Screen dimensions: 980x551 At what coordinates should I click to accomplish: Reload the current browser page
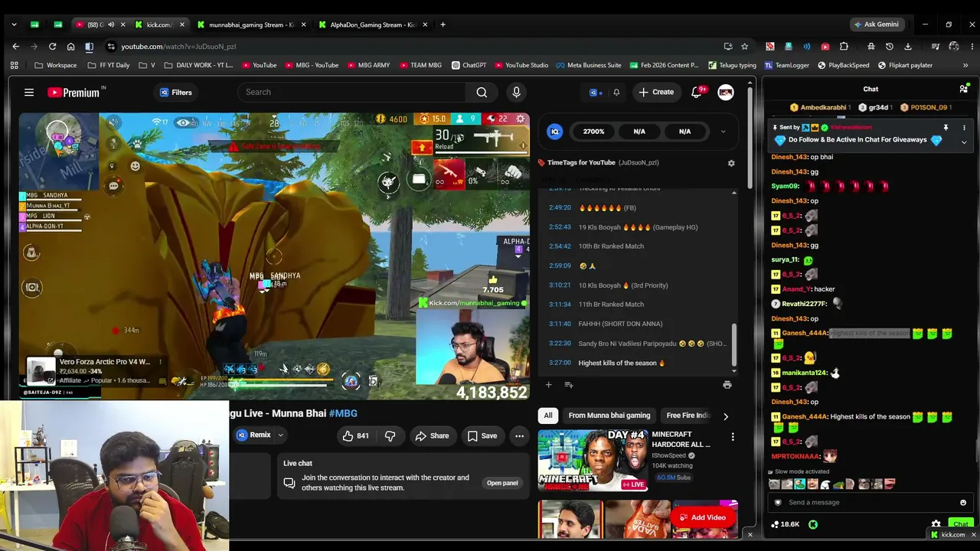click(x=52, y=47)
